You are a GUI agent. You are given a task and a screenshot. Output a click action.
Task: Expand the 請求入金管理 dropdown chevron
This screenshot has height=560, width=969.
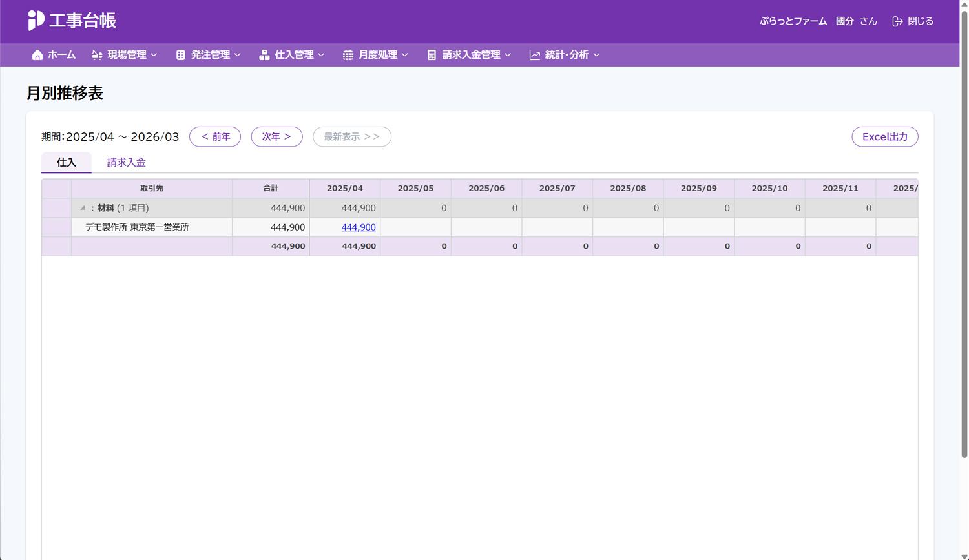[x=508, y=55]
